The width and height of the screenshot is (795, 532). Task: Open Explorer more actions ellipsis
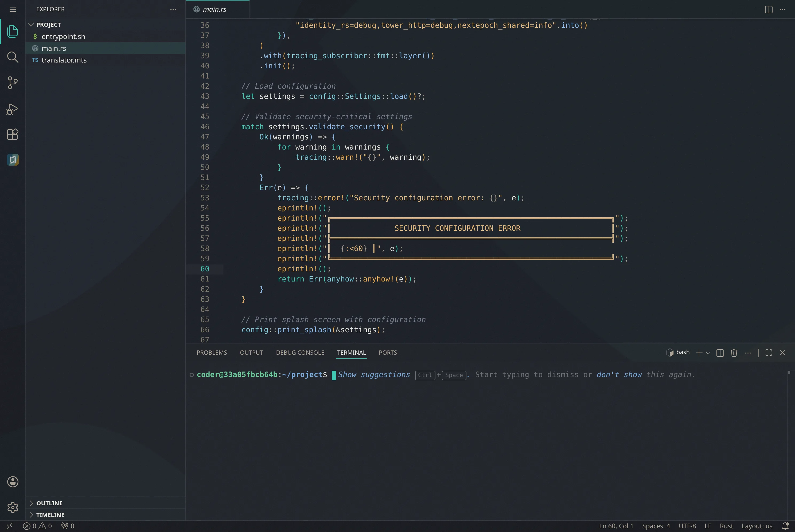pyautogui.click(x=173, y=9)
